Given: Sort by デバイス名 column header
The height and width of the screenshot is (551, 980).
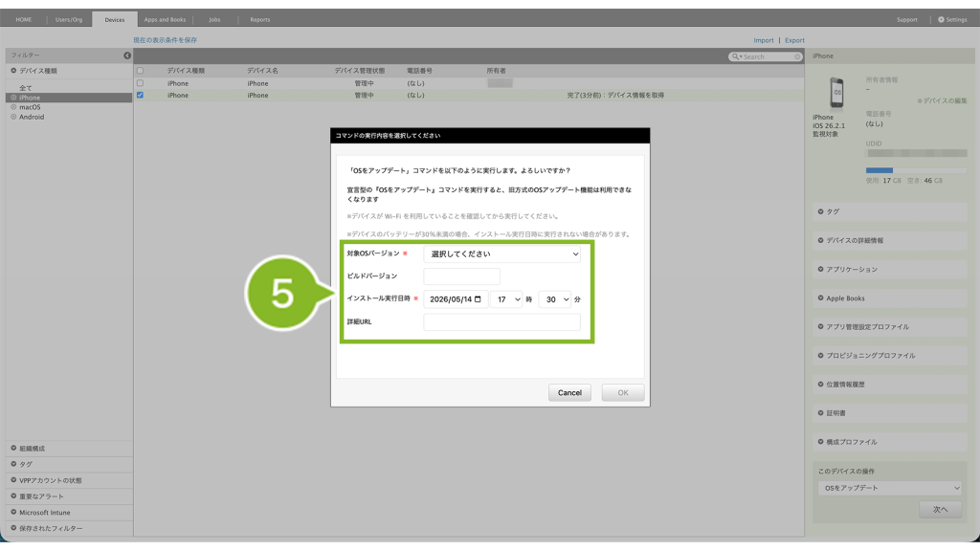Looking at the screenshot, I should tap(262, 71).
